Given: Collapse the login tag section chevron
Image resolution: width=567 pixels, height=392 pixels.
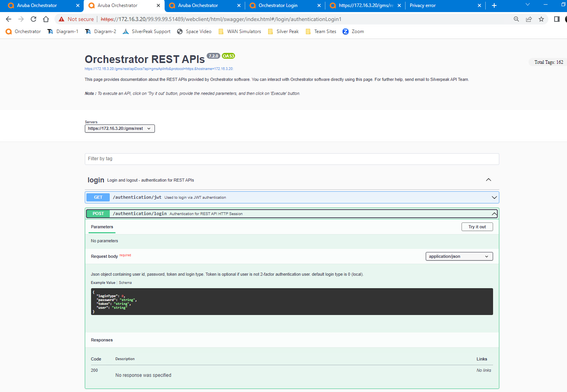Looking at the screenshot, I should (488, 180).
